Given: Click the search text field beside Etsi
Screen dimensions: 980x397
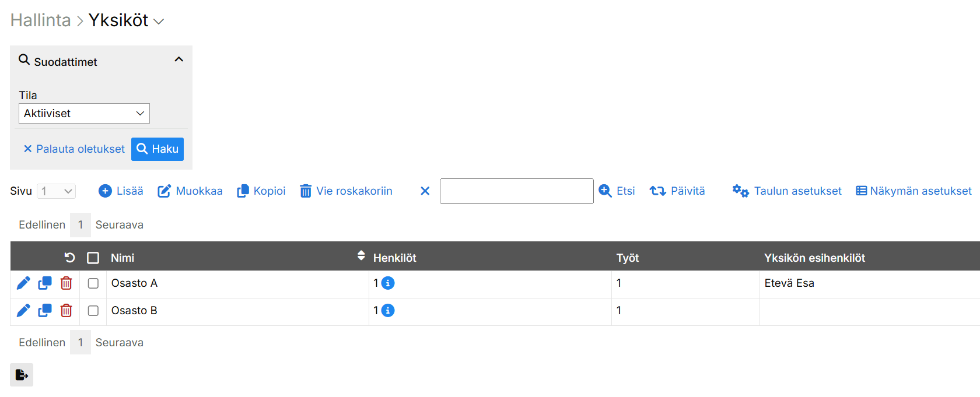Looking at the screenshot, I should [516, 191].
